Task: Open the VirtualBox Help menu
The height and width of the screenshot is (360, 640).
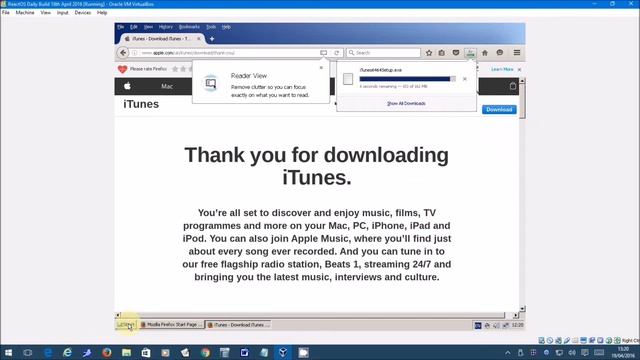Action: click(x=102, y=13)
